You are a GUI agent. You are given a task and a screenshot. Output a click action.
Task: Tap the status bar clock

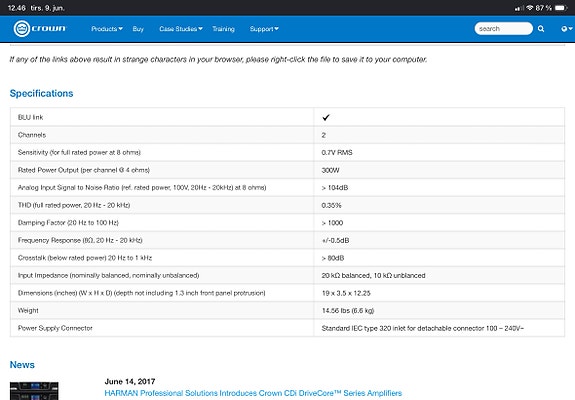[x=17, y=8]
